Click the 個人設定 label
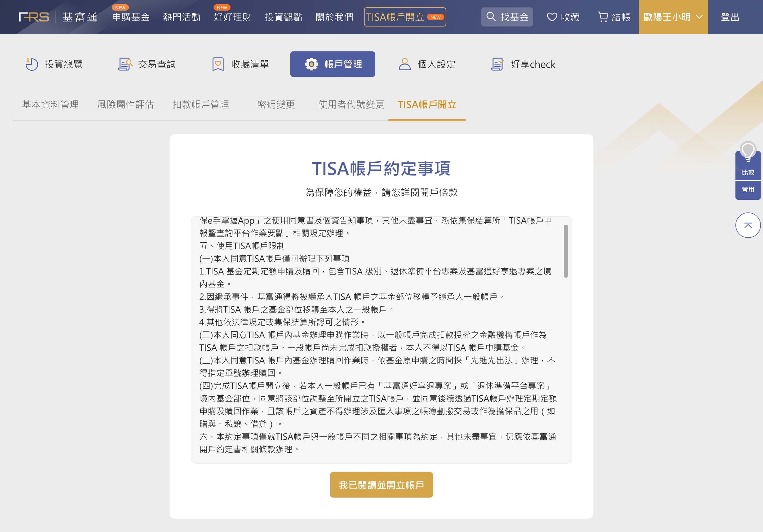Image resolution: width=763 pixels, height=532 pixels. point(436,64)
